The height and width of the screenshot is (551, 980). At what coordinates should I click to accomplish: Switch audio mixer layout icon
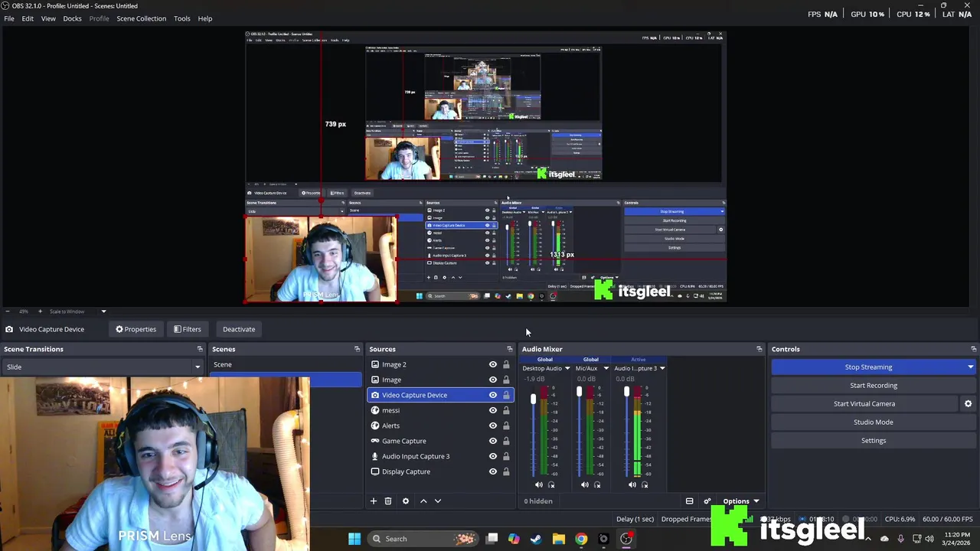689,501
